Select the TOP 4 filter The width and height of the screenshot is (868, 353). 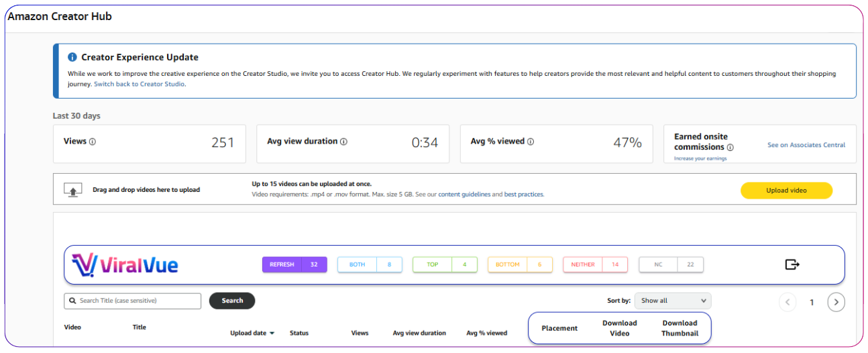point(445,264)
